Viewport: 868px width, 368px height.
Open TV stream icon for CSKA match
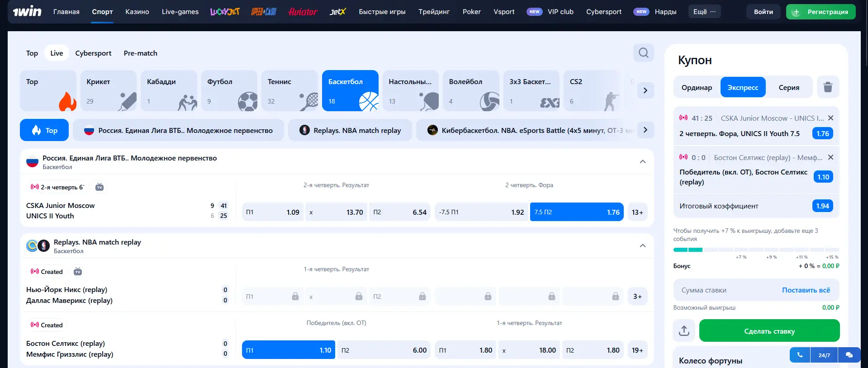coord(100,187)
